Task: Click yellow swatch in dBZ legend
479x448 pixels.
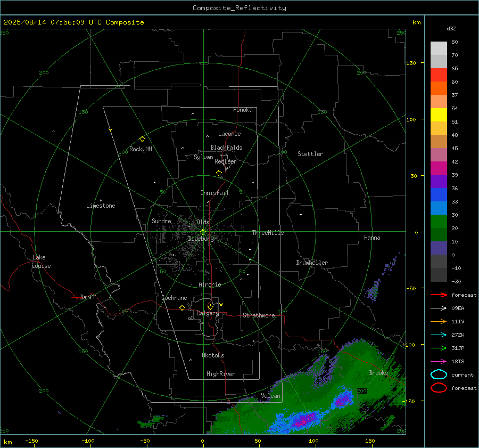Action: 439,115
